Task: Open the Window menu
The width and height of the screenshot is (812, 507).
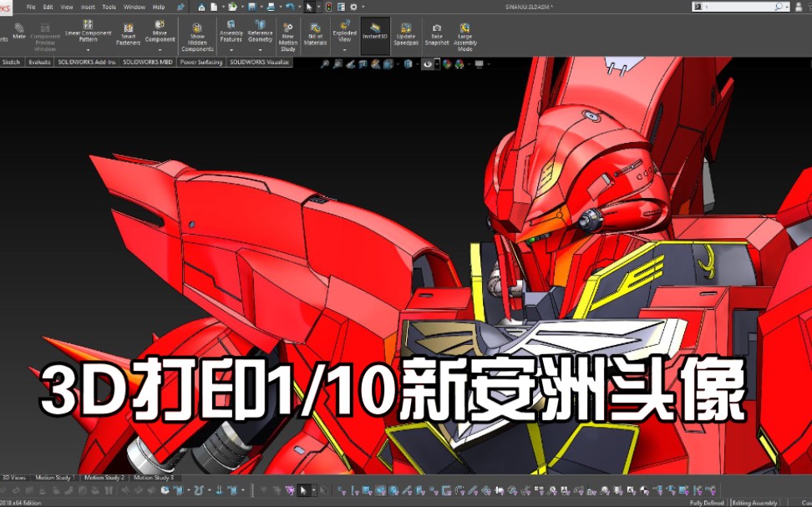Action: pyautogui.click(x=134, y=8)
